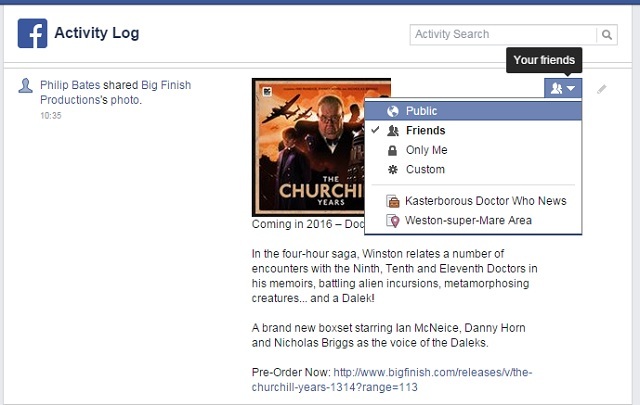Select Kasterborous Doctor Who News list
The width and height of the screenshot is (640, 405).
pyautogui.click(x=473, y=201)
